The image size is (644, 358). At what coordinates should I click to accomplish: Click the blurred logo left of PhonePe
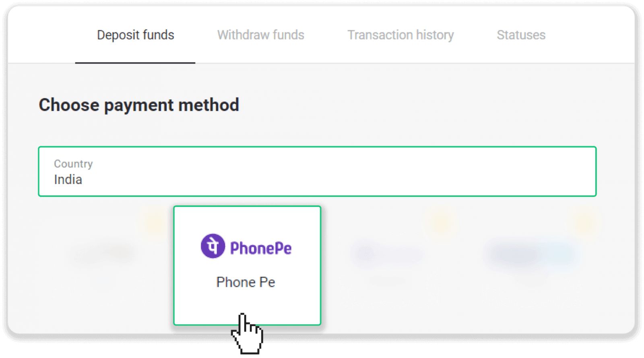tap(103, 254)
